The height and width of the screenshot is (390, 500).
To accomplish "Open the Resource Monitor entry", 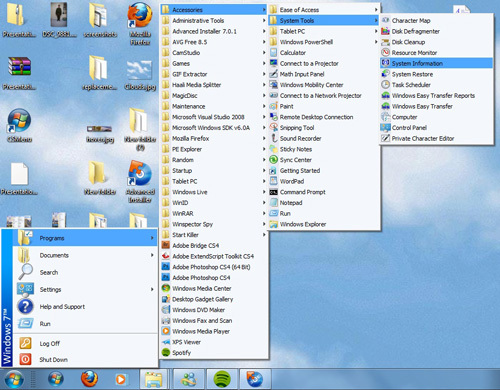I will pos(436,53).
